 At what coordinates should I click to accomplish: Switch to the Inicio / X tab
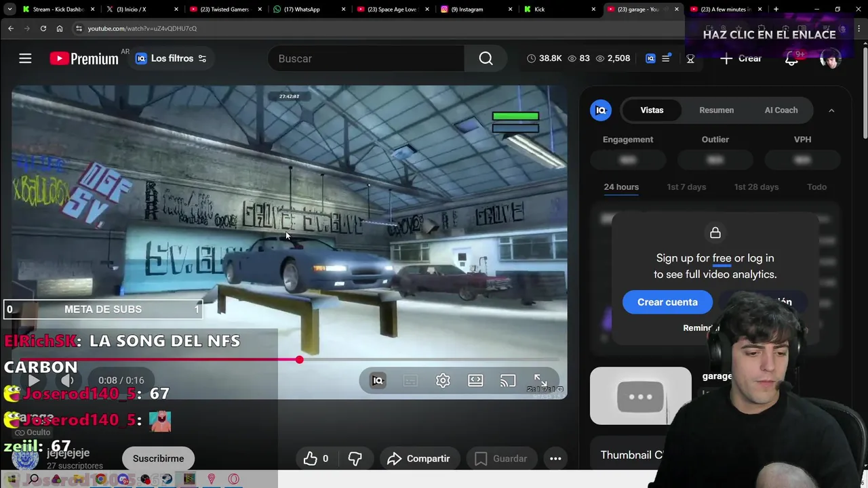tap(142, 9)
